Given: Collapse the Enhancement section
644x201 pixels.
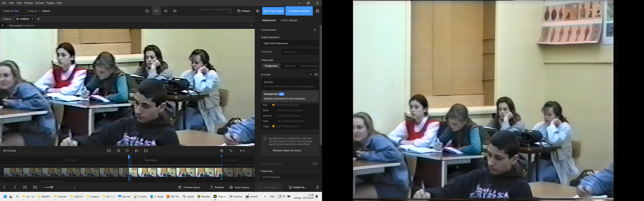Looking at the screenshot, I should pos(259,30).
